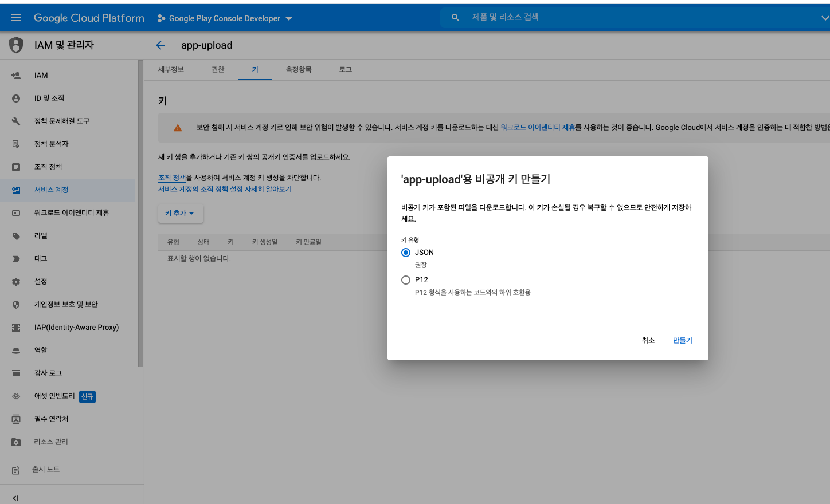The image size is (830, 504).
Task: Open the 조직 정책 link
Action: tap(172, 178)
